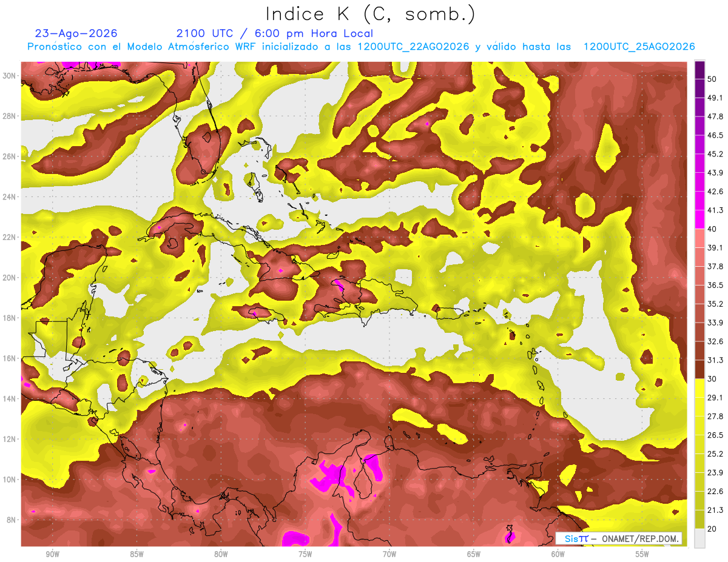The image size is (728, 562).
Task: Click the "30N" latitude axis label
Action: pyautogui.click(x=10, y=76)
